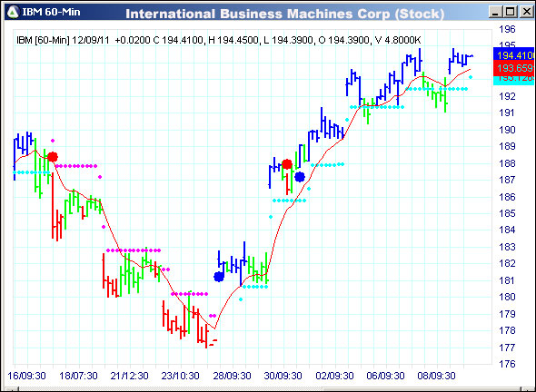Click the 187 price axis label
Viewport: 536px width, 392px height.
click(507, 180)
